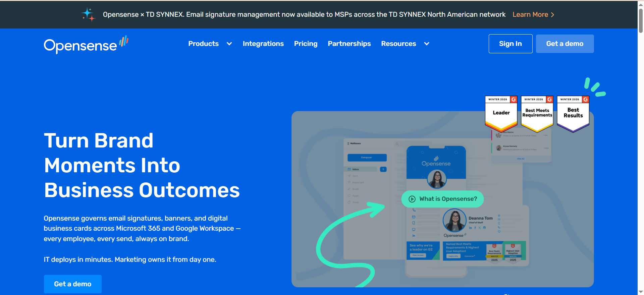644x295 pixels.
Task: Click Get a demo below the hero text
Action: (73, 284)
